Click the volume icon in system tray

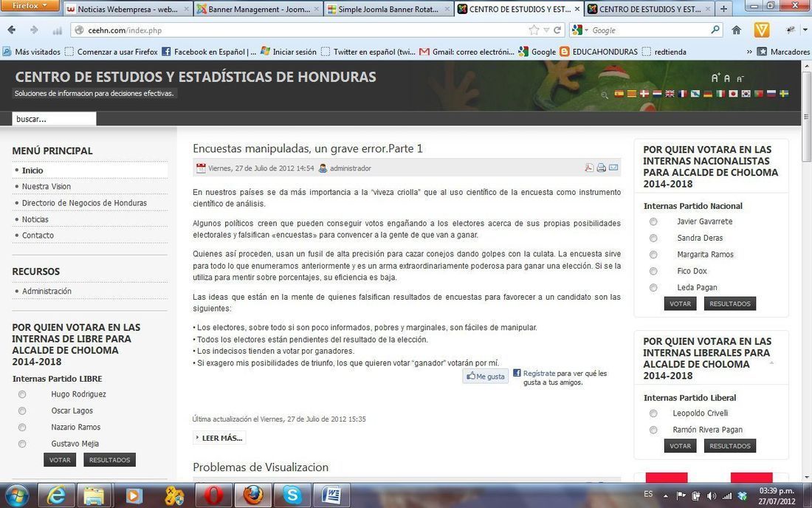712,496
